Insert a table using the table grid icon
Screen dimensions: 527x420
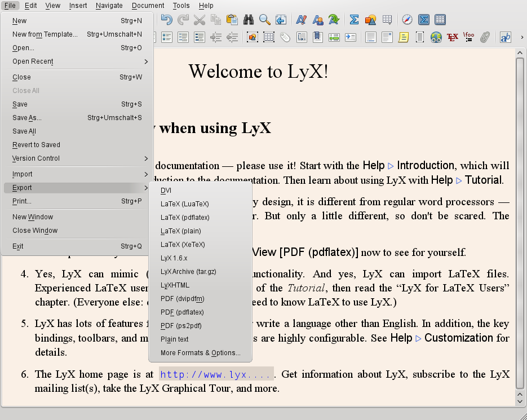387,20
